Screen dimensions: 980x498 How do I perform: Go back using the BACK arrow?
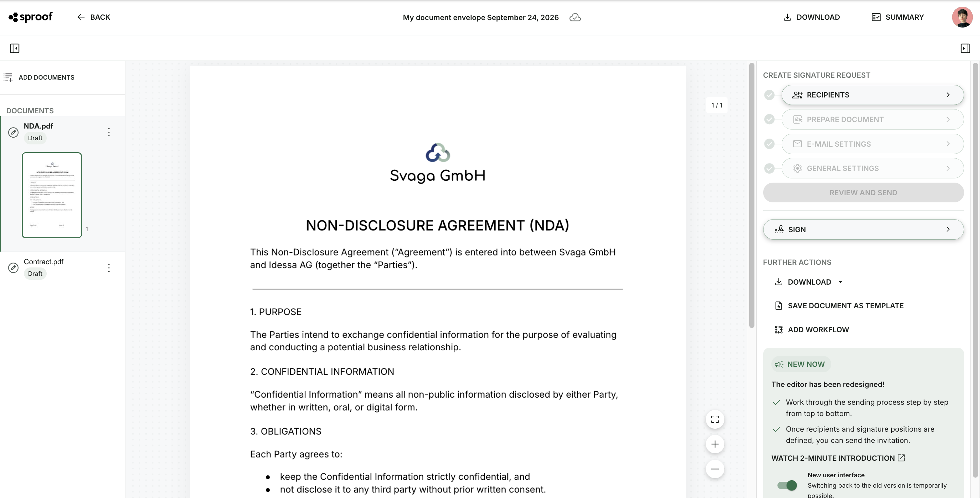pos(94,17)
